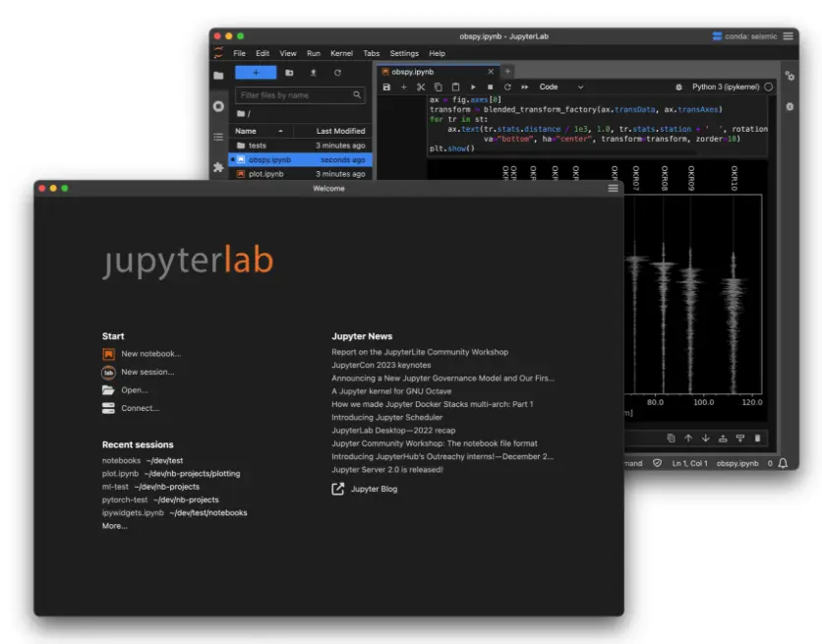Screen dimensions: 822x644
Task: Click More... under Recent sessions
Action: 115,526
